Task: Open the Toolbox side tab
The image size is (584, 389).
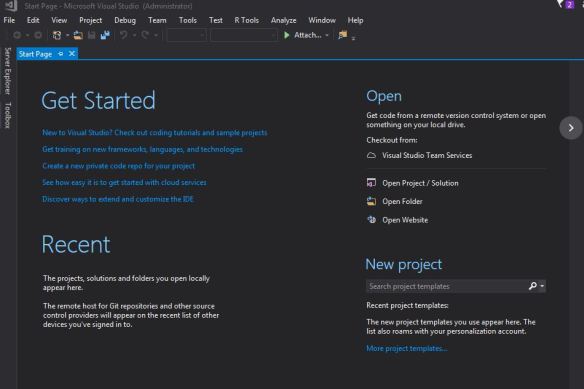Action: click(7, 115)
